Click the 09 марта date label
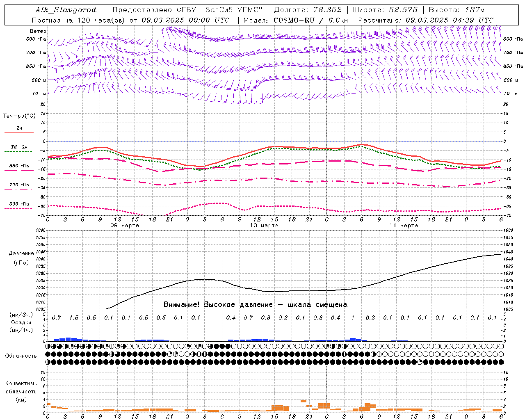The image size is (525, 420). [x=125, y=226]
